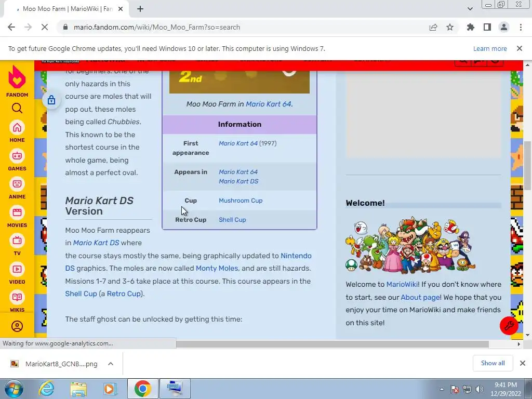
Task: Open the Mushroom Cup link
Action: [241, 201]
